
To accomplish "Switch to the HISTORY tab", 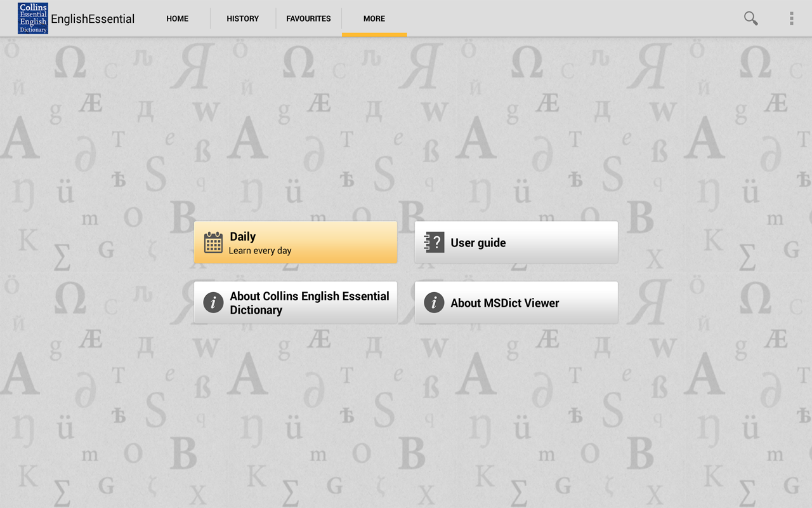I will click(x=243, y=18).
